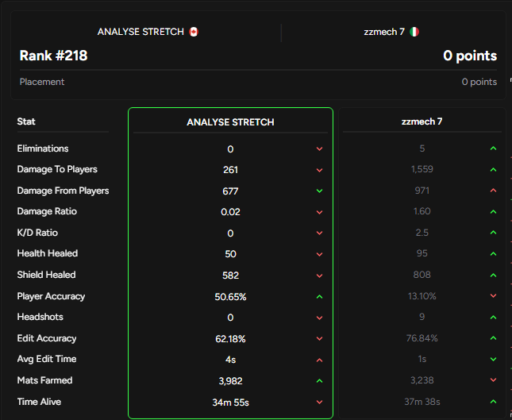
Task: Click the Mats Farmed stat label
Action: pos(44,380)
